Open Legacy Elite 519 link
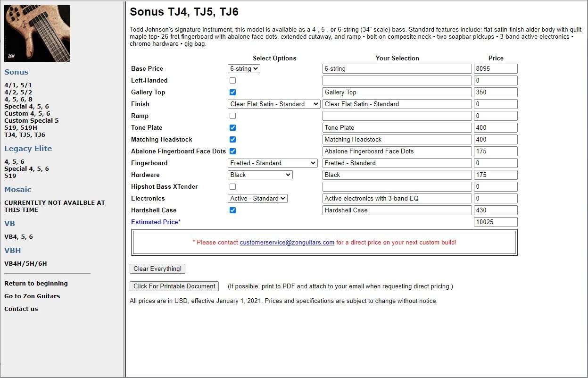This screenshot has height=378, width=588. [x=10, y=176]
